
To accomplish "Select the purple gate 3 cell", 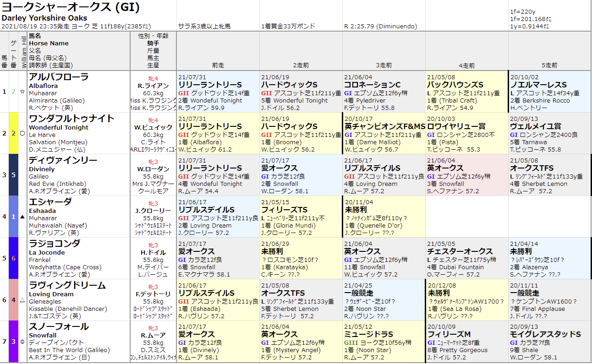I will point(13,342).
